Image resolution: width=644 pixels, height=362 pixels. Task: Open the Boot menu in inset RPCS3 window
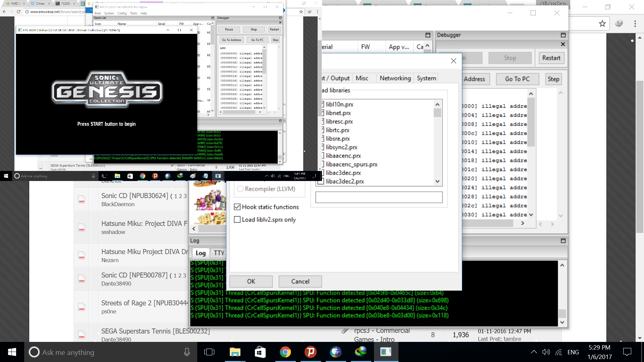(x=98, y=13)
